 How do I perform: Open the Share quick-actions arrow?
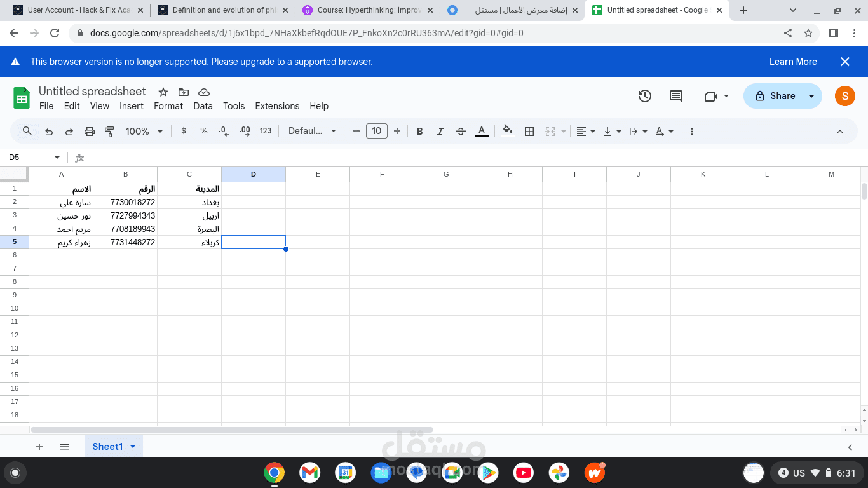811,96
